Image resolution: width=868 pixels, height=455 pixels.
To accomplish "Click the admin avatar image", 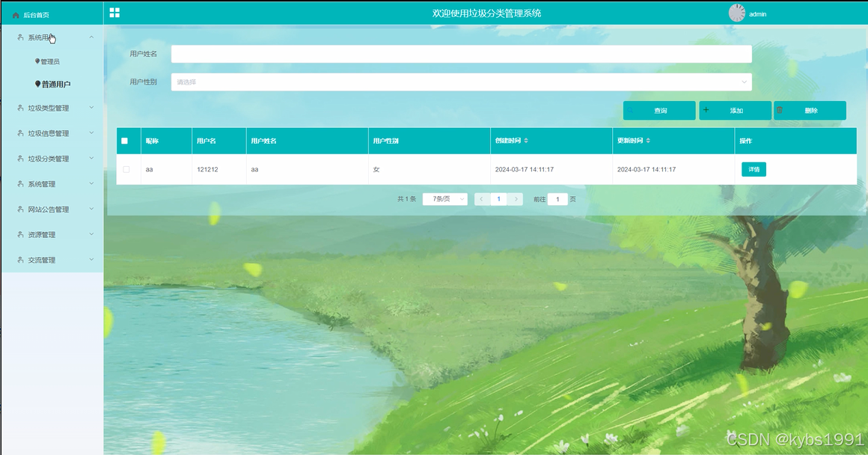I will tap(737, 13).
